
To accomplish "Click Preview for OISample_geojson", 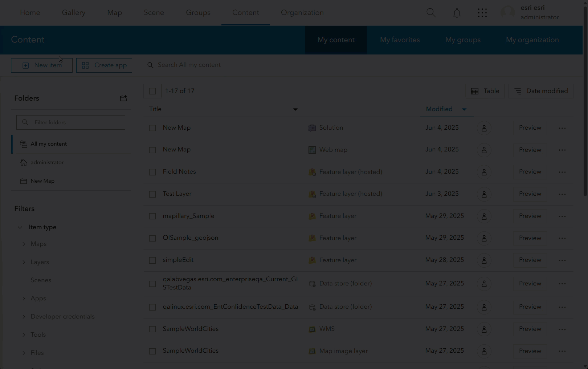I will [x=530, y=238].
